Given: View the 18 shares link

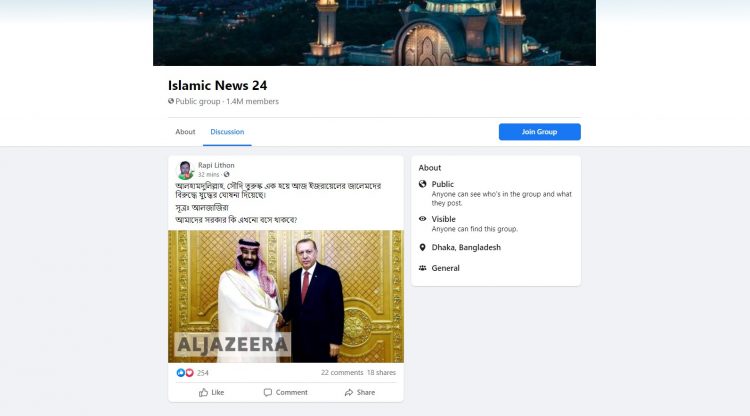Looking at the screenshot, I should (381, 372).
